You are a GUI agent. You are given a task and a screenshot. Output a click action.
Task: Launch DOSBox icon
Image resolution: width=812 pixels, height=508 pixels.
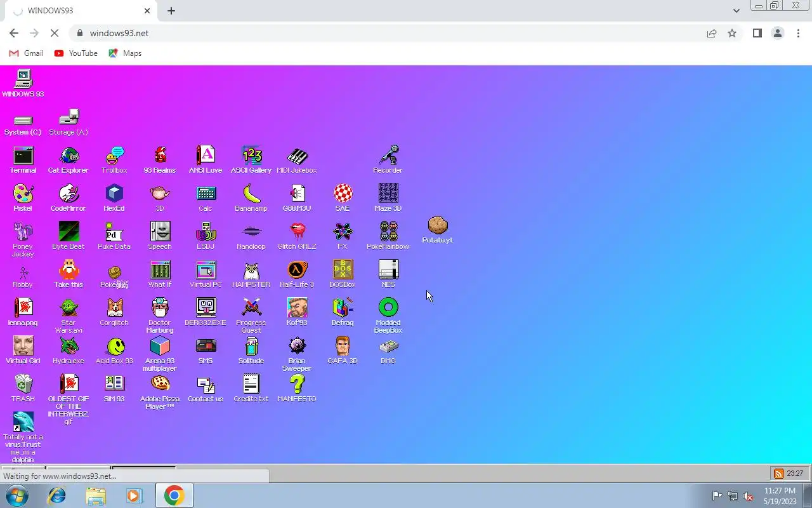click(x=343, y=274)
